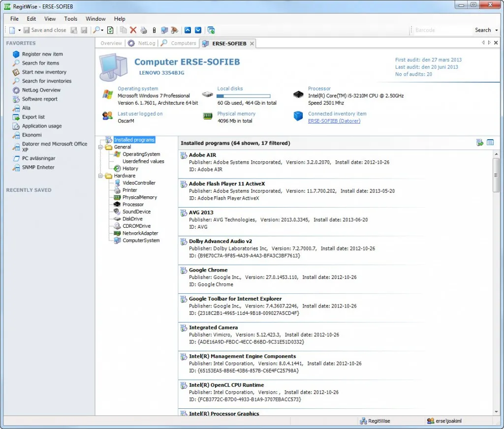Open the Tools menu
Image resolution: width=504 pixels, height=429 pixels.
tap(70, 19)
